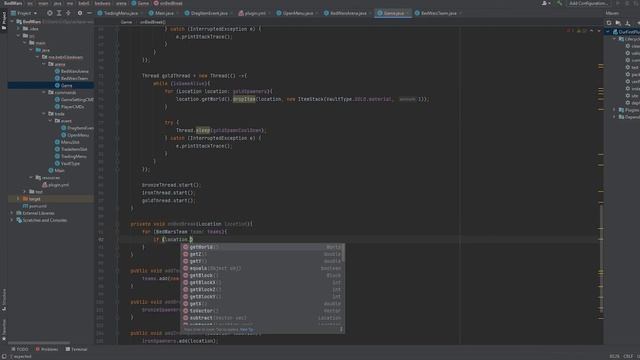
Task: Open the TODO tool window
Action: click(20, 349)
